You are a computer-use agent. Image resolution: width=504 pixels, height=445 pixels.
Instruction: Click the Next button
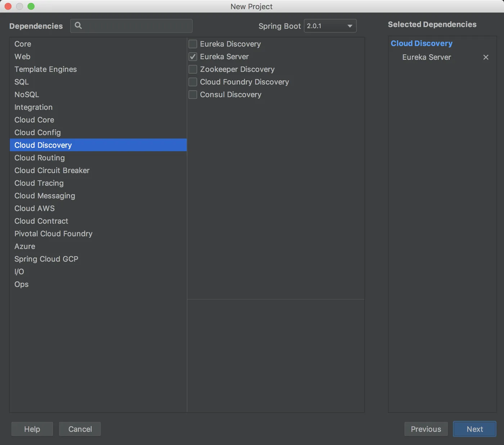pyautogui.click(x=474, y=429)
